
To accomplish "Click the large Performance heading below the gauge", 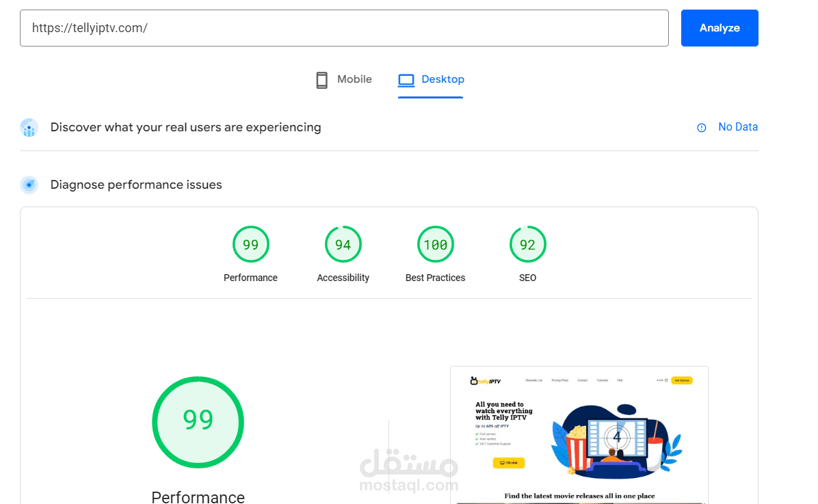I will [x=198, y=496].
